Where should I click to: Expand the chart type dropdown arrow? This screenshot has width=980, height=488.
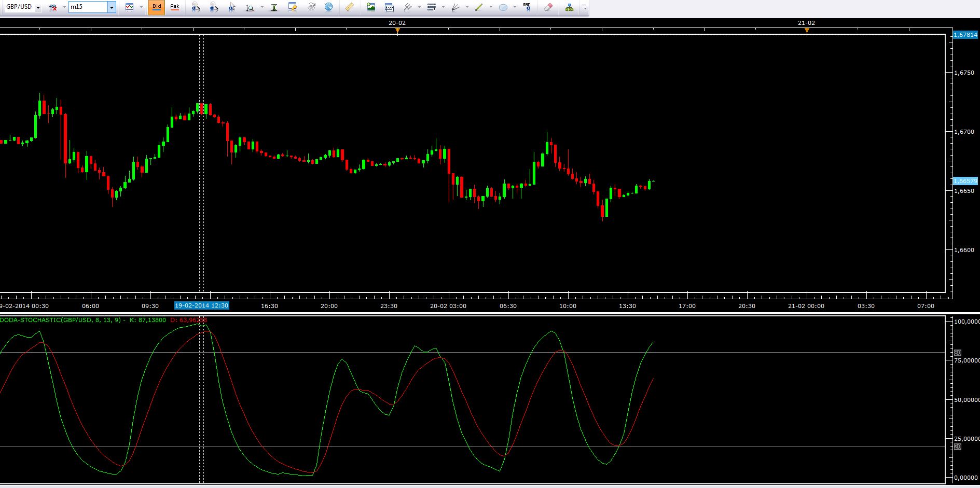pos(140,7)
